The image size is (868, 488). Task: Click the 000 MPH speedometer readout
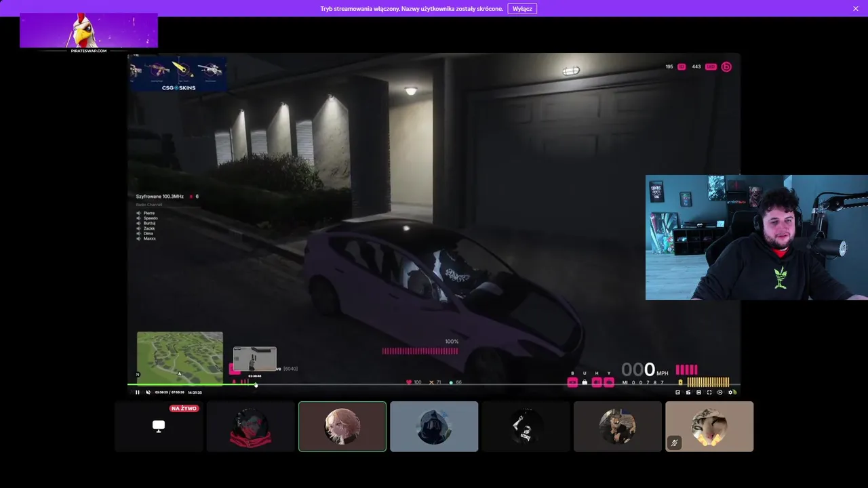pos(645,370)
